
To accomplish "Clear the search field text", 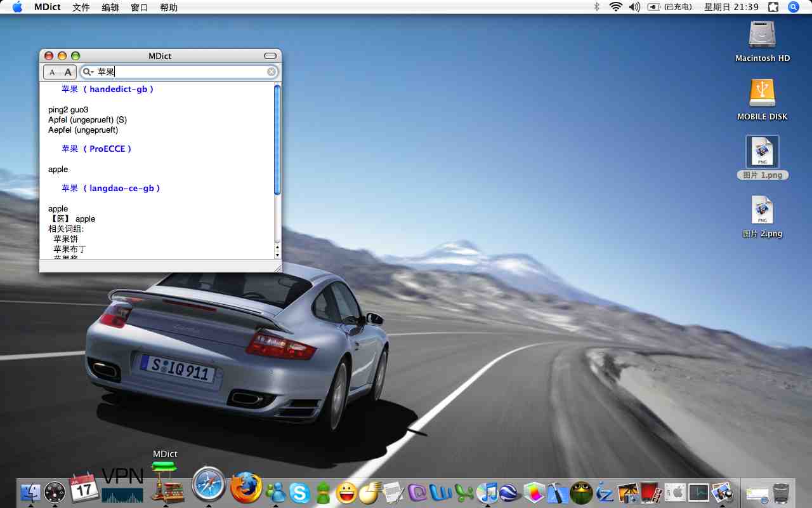I will 272,72.
